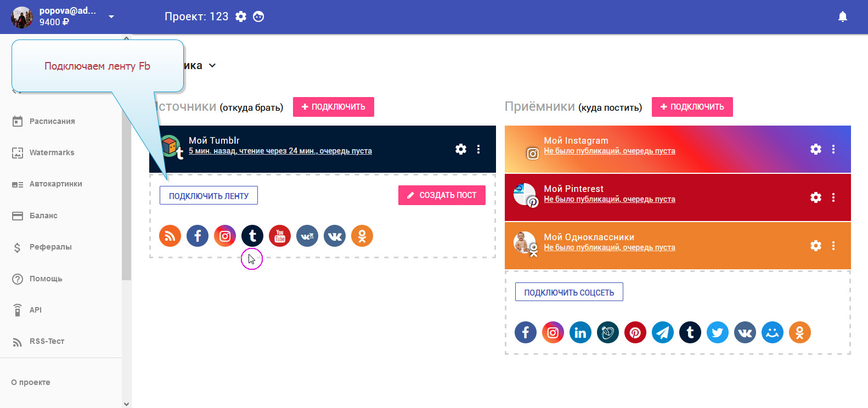Expand the account dropdown arrow in header
This screenshot has width=868, height=408.
pyautogui.click(x=111, y=16)
